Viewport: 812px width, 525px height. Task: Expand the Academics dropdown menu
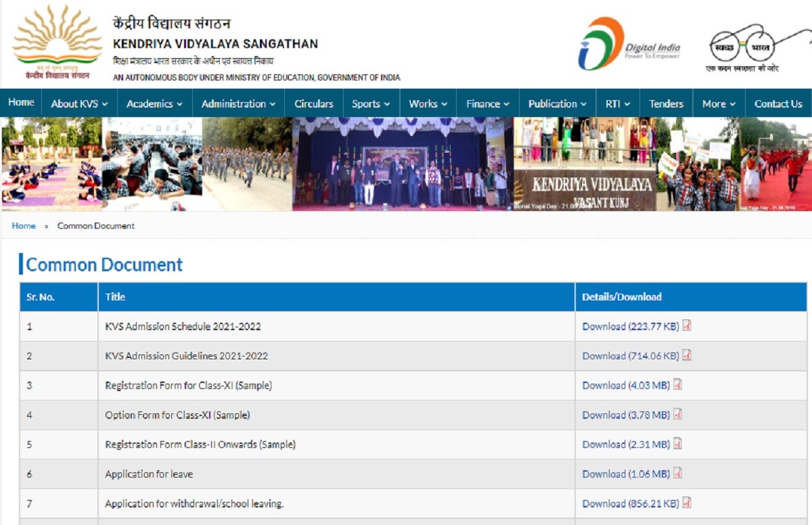tap(154, 104)
